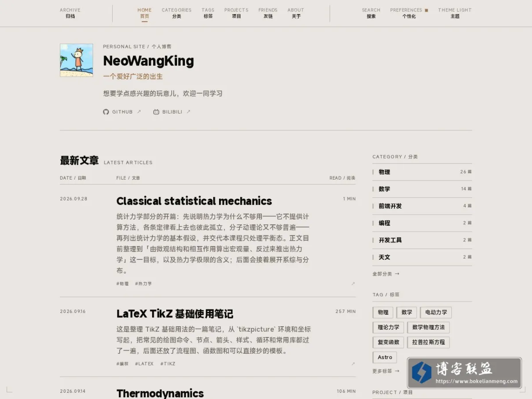The width and height of the screenshot is (532, 399).
Task: Click the Astro tag chip
Action: [385, 357]
